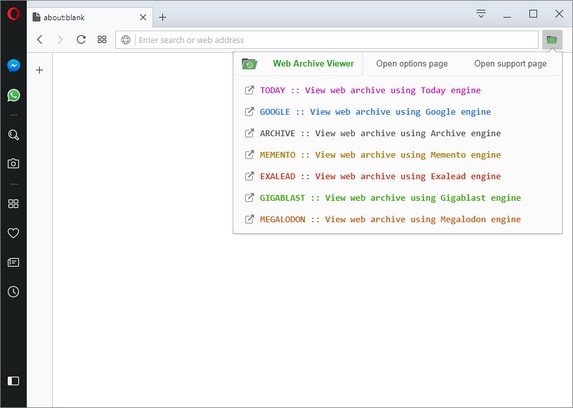The height and width of the screenshot is (408, 573).
Task: Take a snapshot with the camera icon
Action: [14, 163]
